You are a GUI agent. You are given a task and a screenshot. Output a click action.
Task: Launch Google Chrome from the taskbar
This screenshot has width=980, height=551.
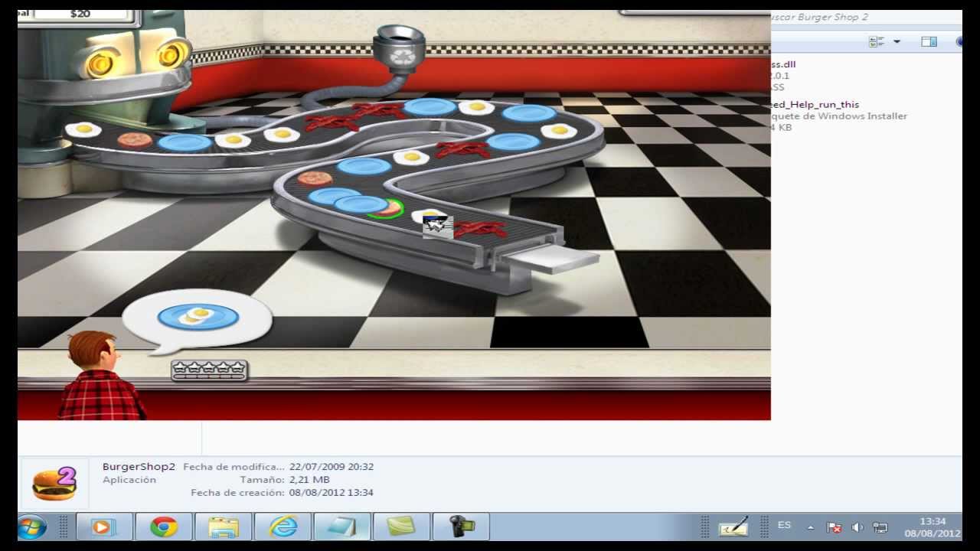click(163, 527)
